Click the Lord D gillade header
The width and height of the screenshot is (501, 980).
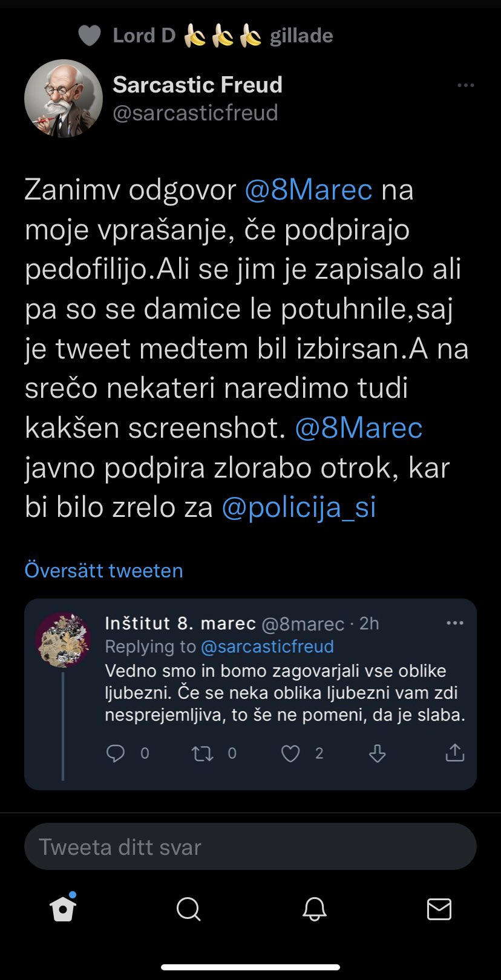[x=206, y=36]
